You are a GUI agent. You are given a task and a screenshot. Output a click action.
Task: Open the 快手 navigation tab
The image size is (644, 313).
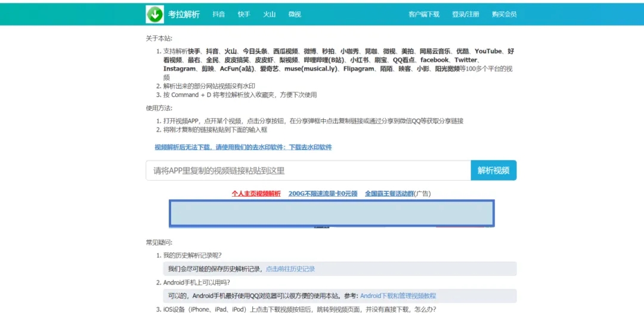[244, 14]
